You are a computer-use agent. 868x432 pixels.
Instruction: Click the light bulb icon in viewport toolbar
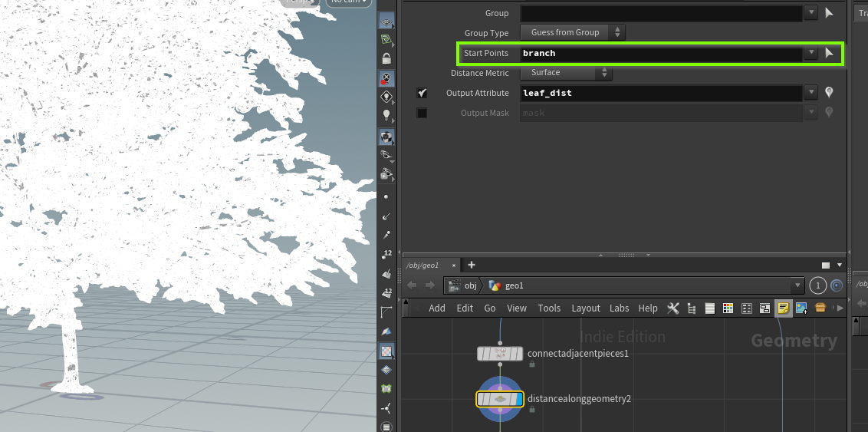(x=386, y=115)
